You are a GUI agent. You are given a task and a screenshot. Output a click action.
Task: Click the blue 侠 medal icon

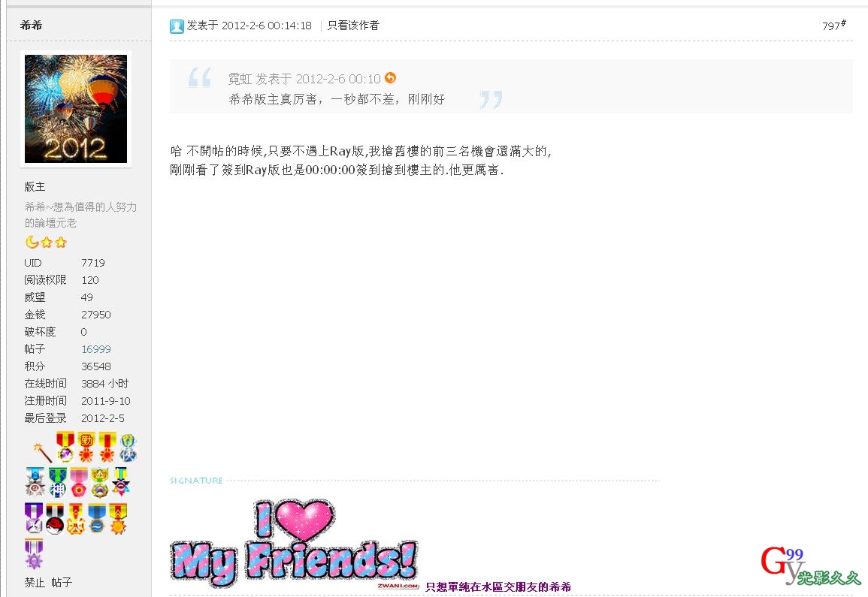[x=129, y=448]
